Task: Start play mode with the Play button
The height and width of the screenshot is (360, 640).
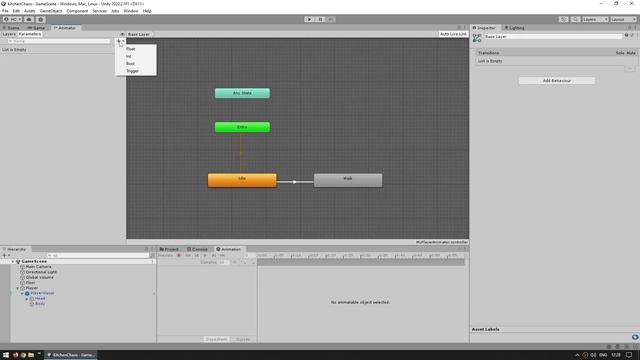Action: [309, 19]
